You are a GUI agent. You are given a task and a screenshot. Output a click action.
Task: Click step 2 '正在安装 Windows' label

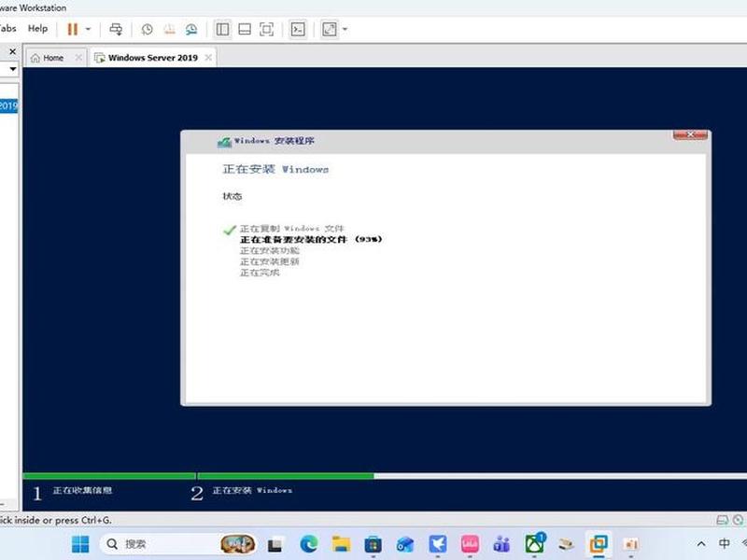point(252,490)
